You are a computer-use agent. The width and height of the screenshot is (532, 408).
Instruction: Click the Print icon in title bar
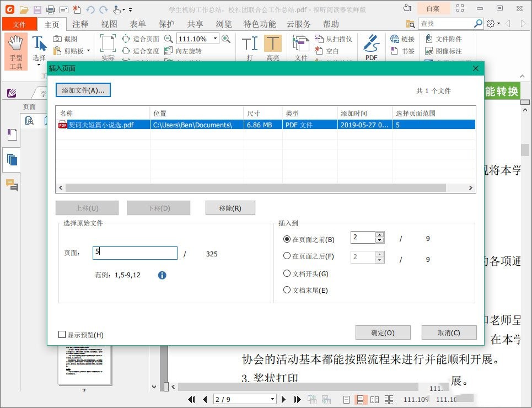tap(51, 9)
